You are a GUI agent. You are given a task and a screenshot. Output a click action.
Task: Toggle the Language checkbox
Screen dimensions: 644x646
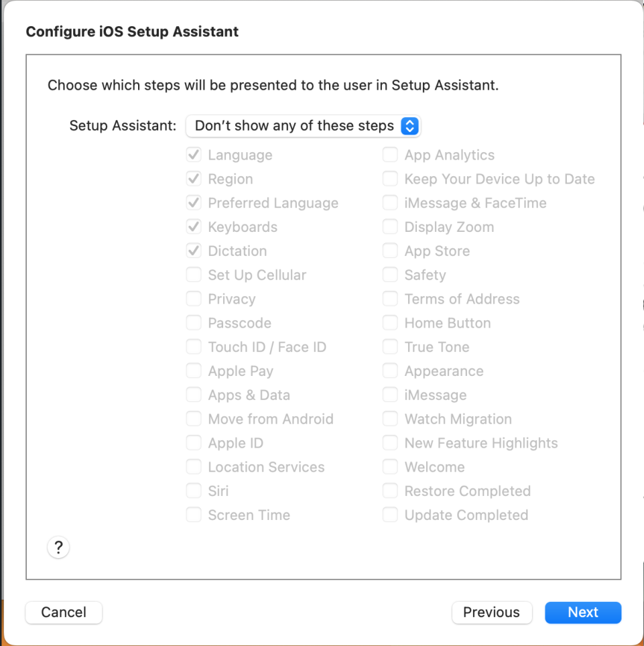[194, 155]
